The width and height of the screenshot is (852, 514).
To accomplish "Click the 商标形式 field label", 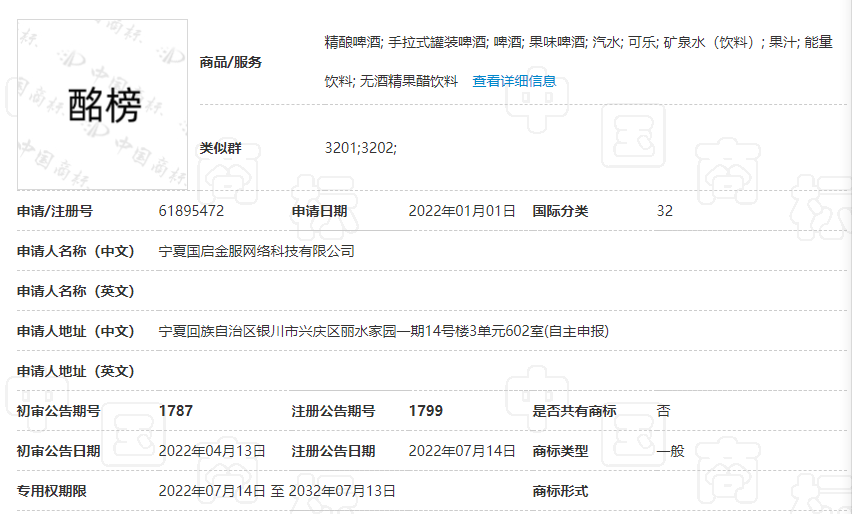I will coord(560,491).
